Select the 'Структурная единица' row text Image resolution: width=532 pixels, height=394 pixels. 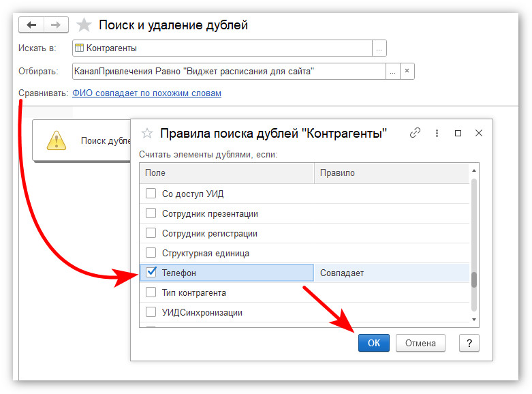(x=206, y=253)
